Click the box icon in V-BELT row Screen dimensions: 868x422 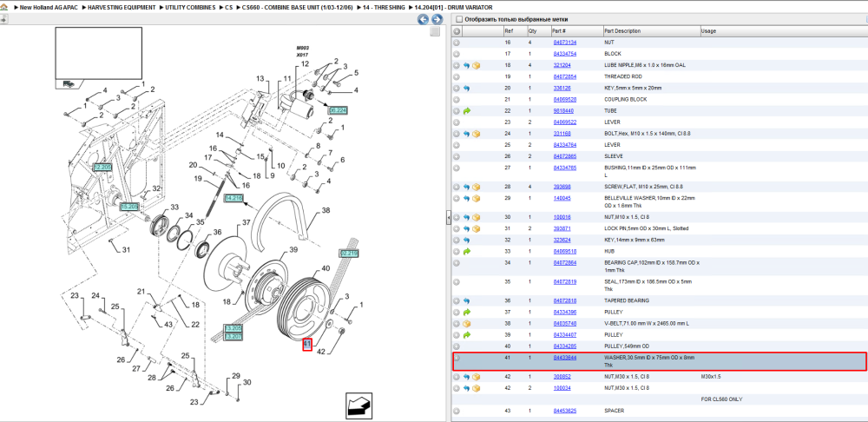(467, 323)
